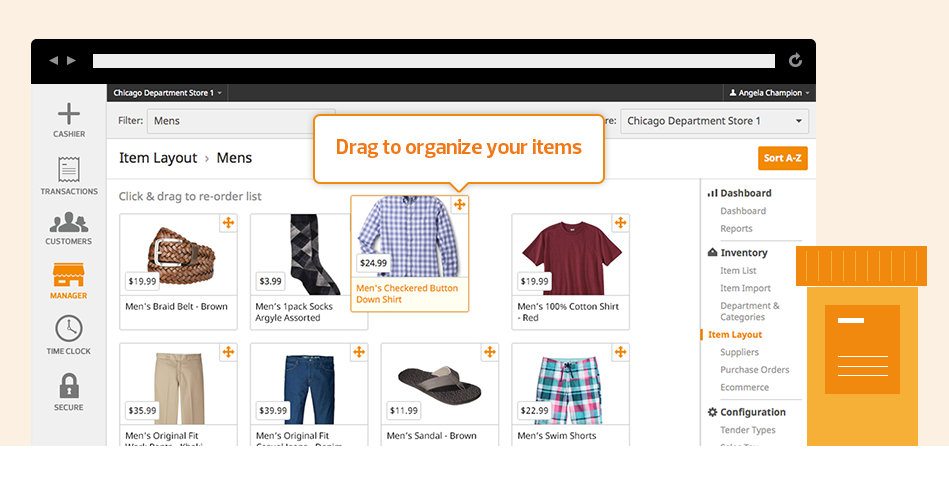Click the $11.99 price tag

click(x=404, y=410)
